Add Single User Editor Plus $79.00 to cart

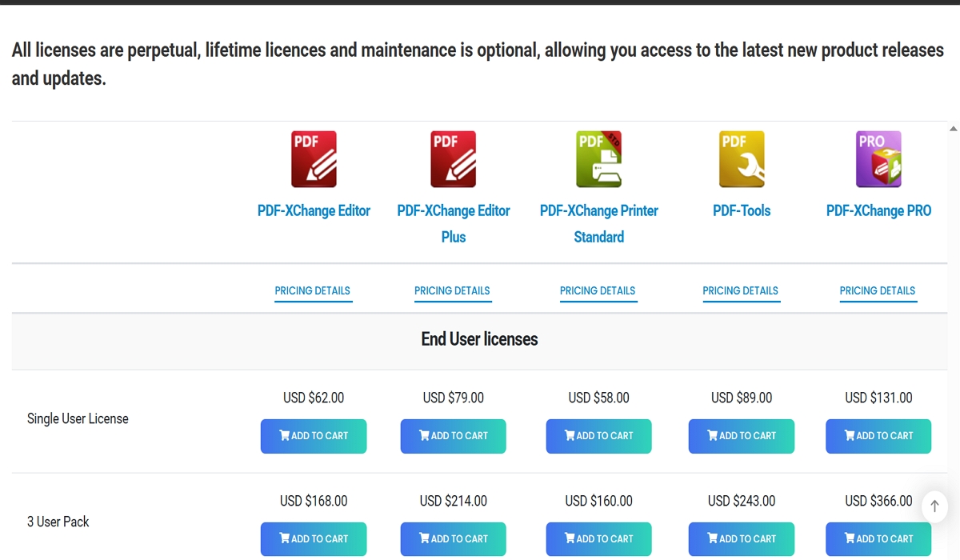point(454,436)
